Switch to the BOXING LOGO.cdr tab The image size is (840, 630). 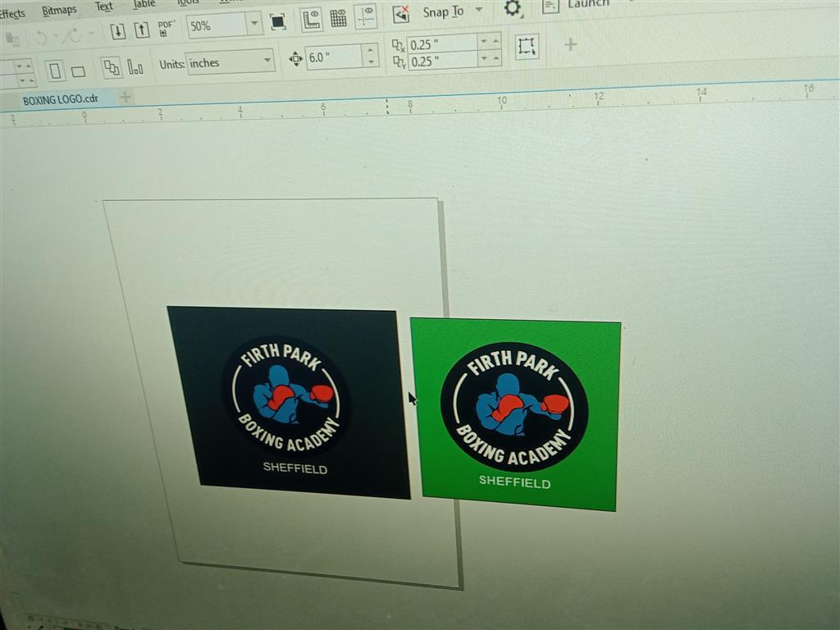coord(60,99)
